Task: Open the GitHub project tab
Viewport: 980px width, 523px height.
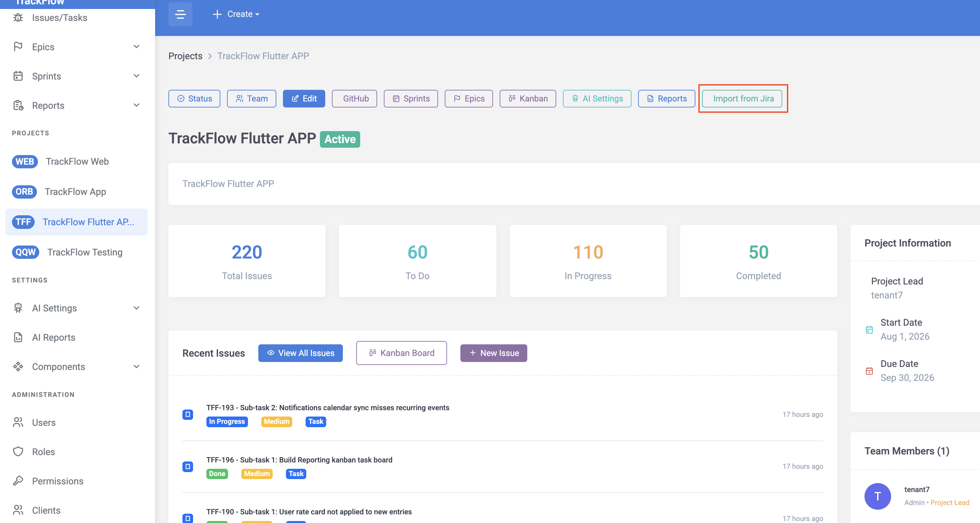Action: [x=354, y=98]
